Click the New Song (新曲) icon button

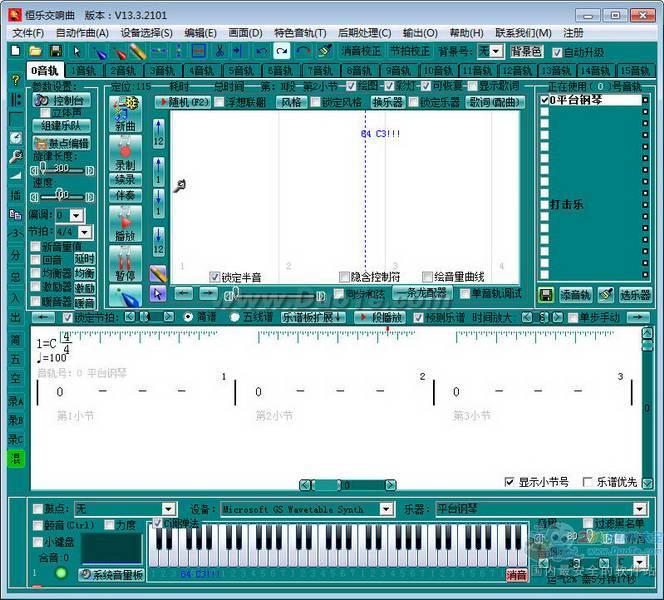tap(125, 114)
